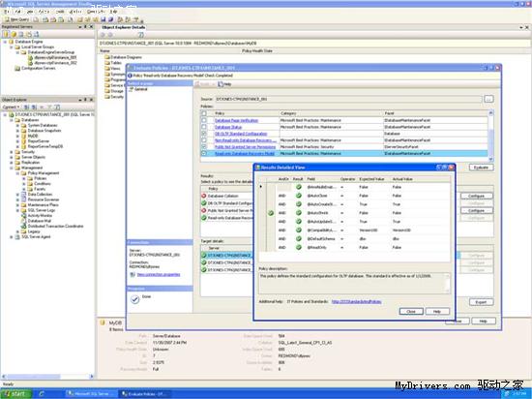
Task: Click the save disk icon in main toolbar
Action: (103, 19)
